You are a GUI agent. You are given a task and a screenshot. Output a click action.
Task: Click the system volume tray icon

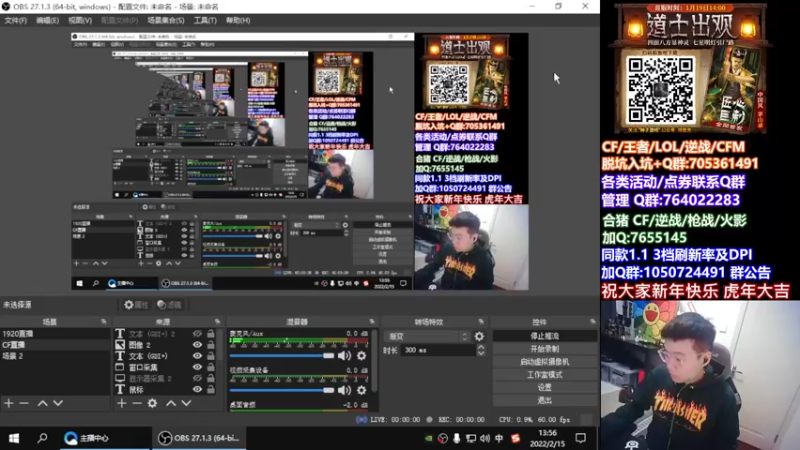click(485, 438)
